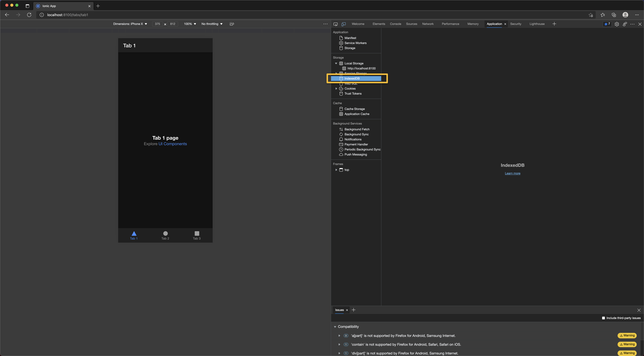
Task: Click the rotate device icon
Action: 232,24
